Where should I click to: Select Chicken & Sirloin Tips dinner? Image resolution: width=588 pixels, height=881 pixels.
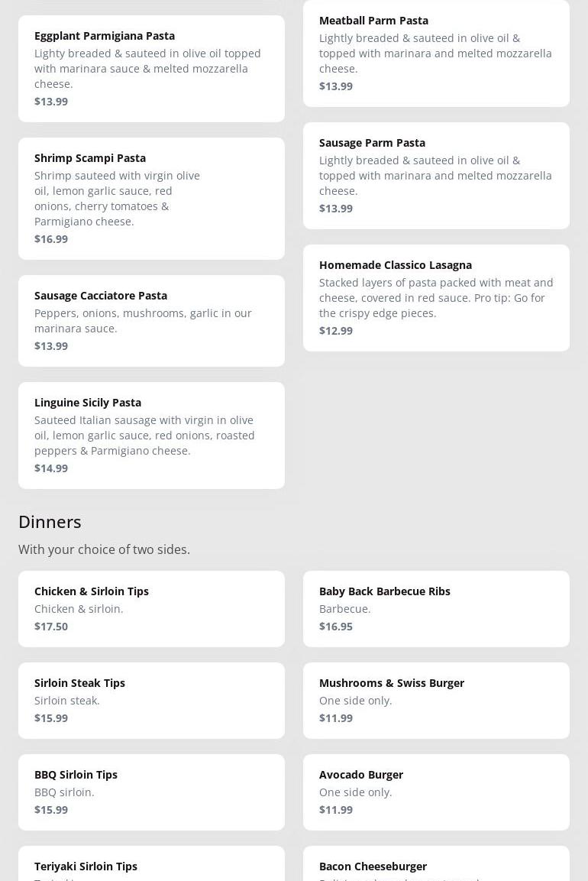click(151, 608)
